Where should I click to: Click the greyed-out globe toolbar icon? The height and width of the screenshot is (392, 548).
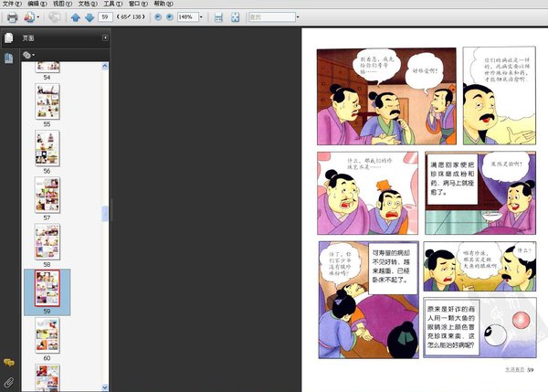[54, 17]
